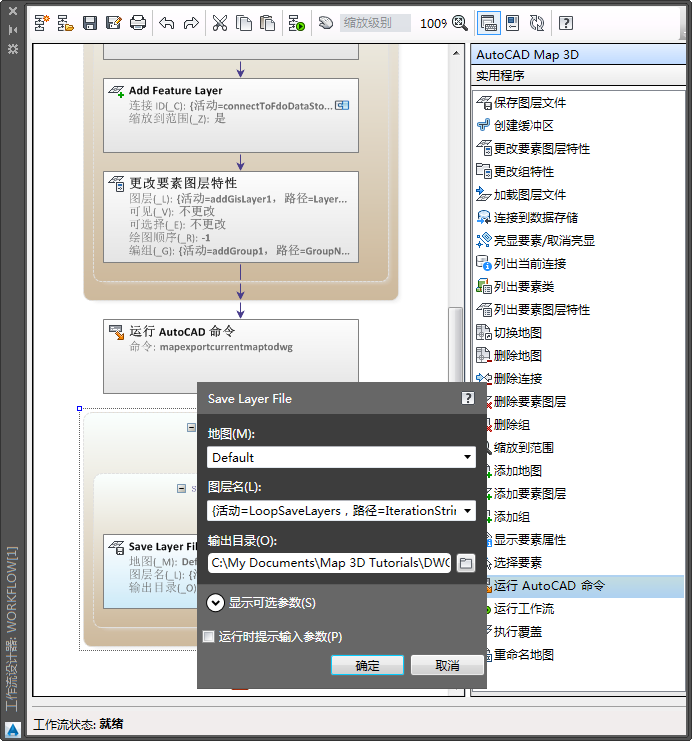Select the 列出要素类 activity

click(x=524, y=287)
